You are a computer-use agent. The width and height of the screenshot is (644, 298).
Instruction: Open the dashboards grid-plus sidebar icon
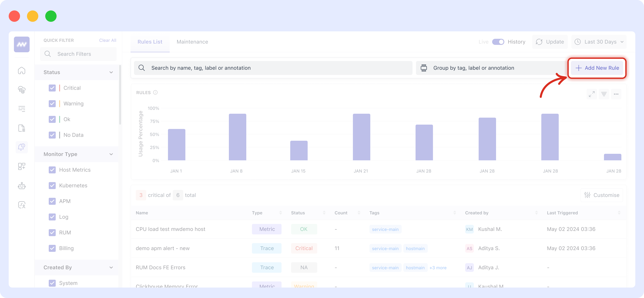coord(22,166)
